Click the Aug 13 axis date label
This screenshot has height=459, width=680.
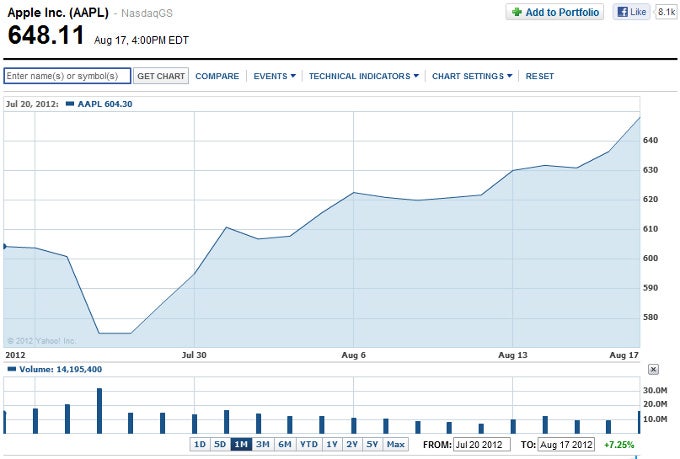pyautogui.click(x=513, y=355)
